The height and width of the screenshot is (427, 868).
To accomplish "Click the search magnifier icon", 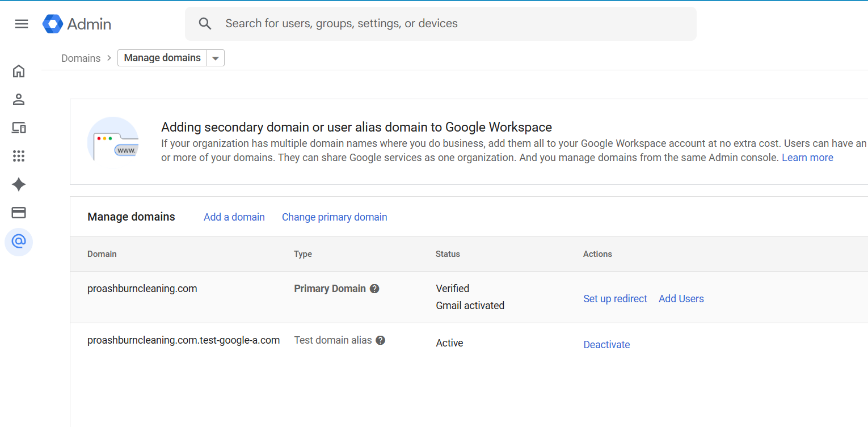I will [205, 24].
